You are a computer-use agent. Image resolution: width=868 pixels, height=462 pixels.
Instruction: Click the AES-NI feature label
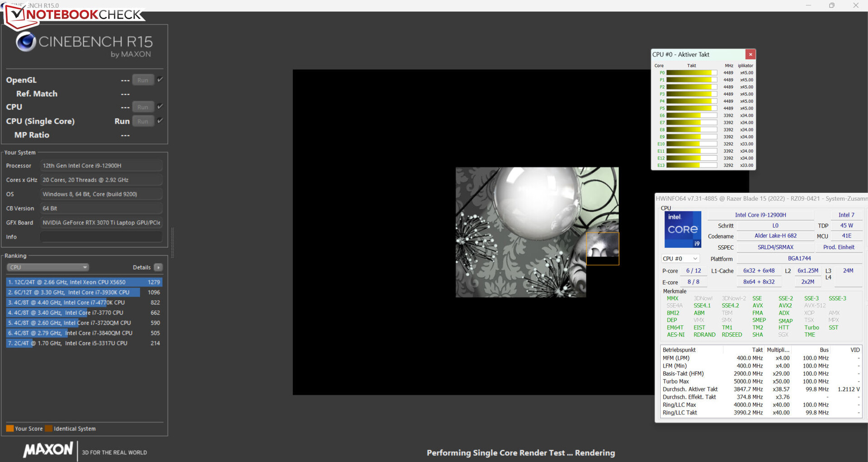[675, 335]
